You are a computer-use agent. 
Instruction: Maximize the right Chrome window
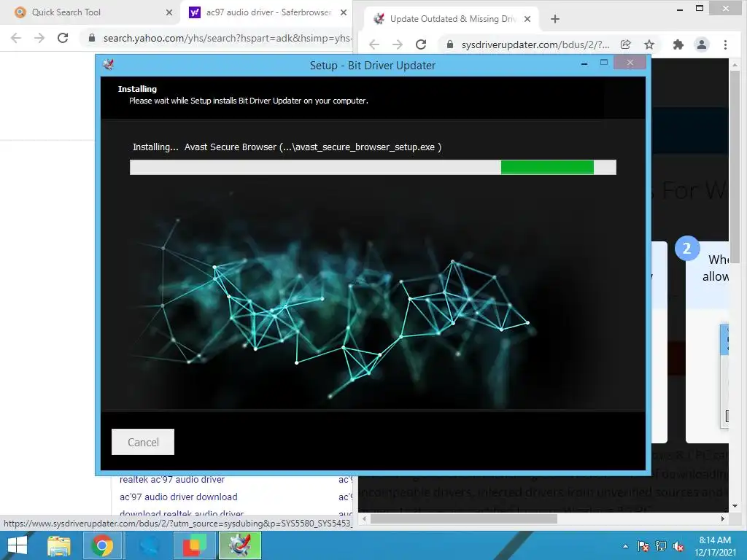[x=700, y=8]
